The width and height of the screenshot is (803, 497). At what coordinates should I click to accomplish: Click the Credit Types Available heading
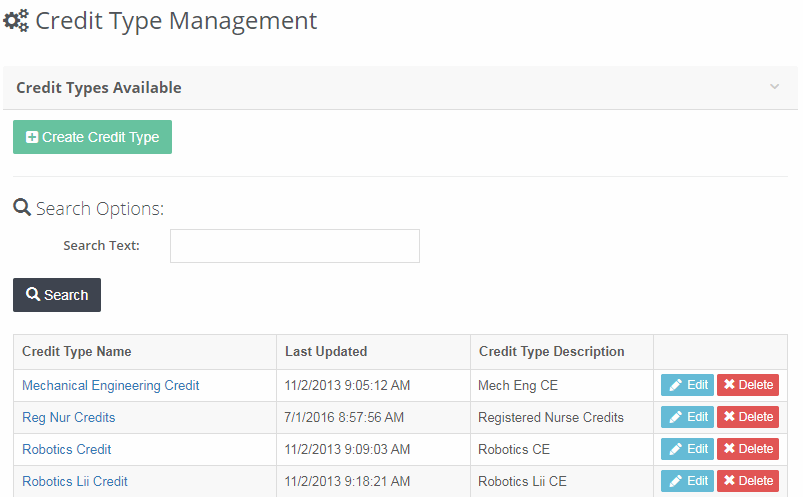(x=99, y=88)
